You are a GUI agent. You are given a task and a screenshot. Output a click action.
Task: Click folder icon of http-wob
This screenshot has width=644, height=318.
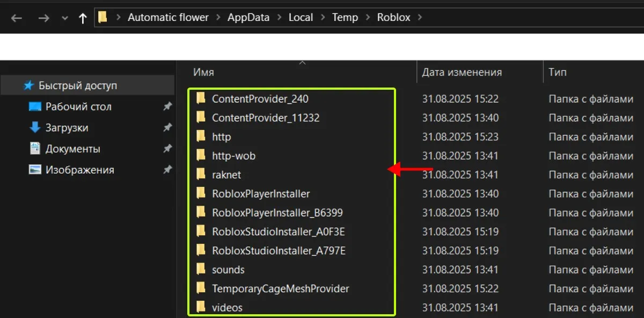tap(201, 155)
